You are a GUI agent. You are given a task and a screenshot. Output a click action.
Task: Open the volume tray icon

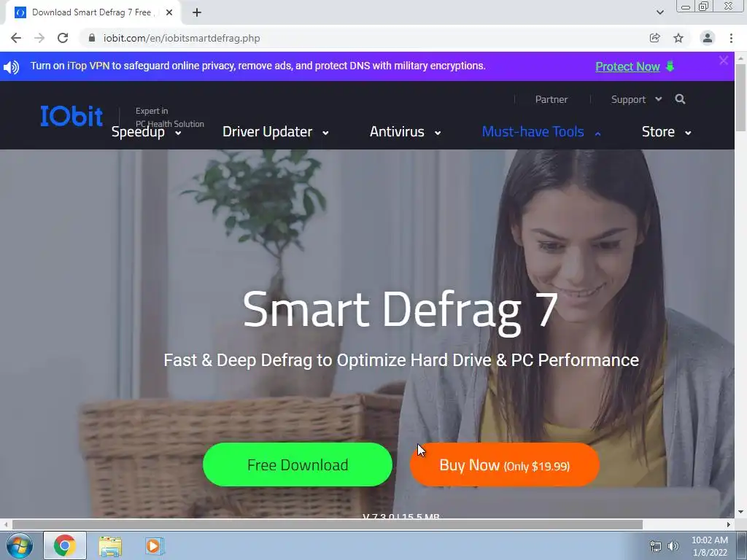tap(673, 547)
